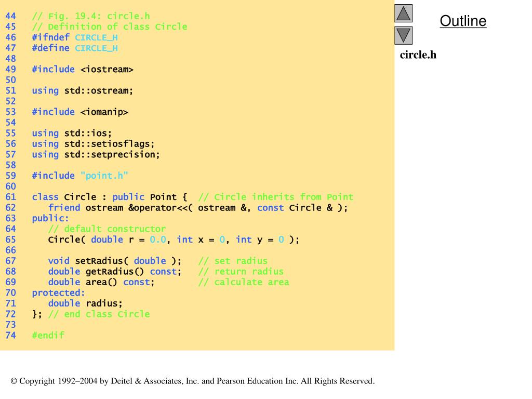Click '#include <iomanip>' line
The height and width of the screenshot is (399, 532).
coord(80,112)
